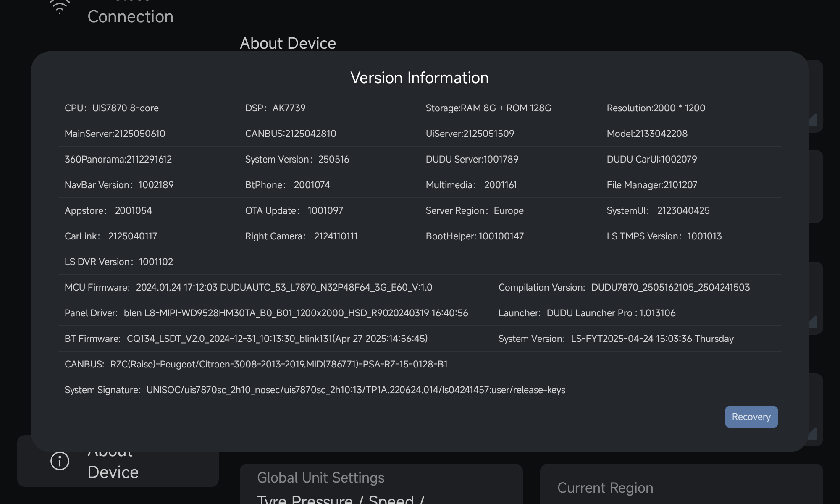Click SystemUI: 2123040425 text
The image size is (840, 504).
(658, 210)
